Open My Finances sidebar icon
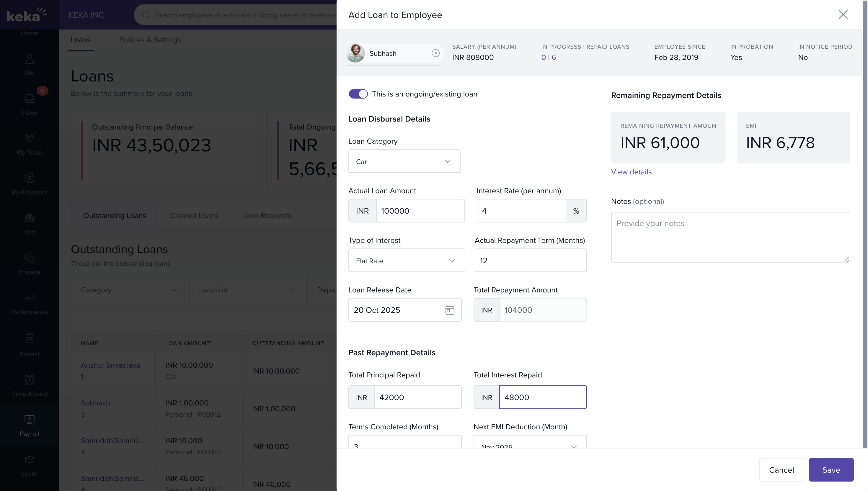 pos(29,184)
